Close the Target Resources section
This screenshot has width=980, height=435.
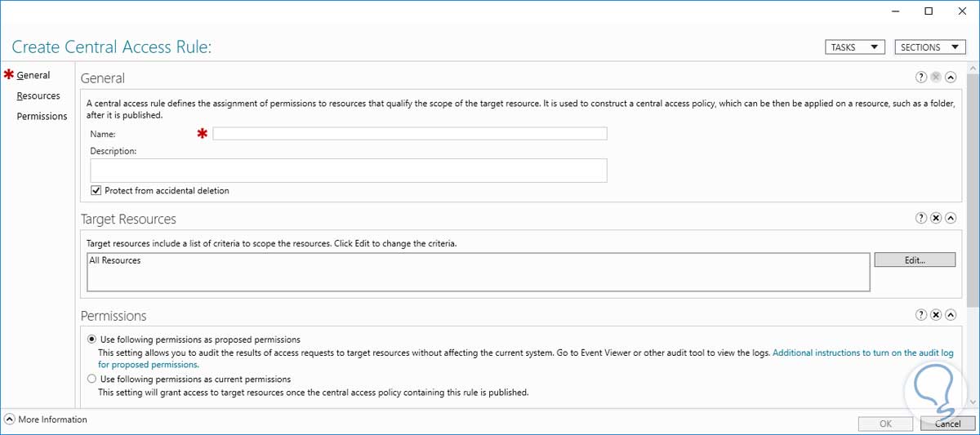coord(936,218)
